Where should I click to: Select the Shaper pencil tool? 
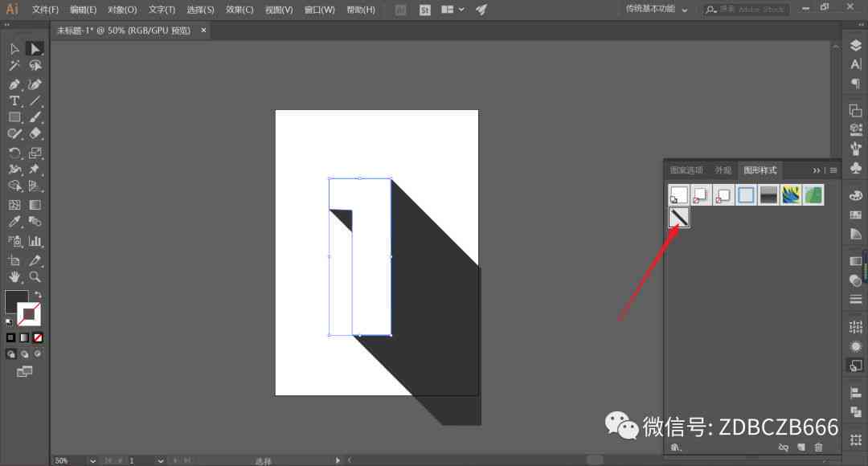click(x=14, y=133)
